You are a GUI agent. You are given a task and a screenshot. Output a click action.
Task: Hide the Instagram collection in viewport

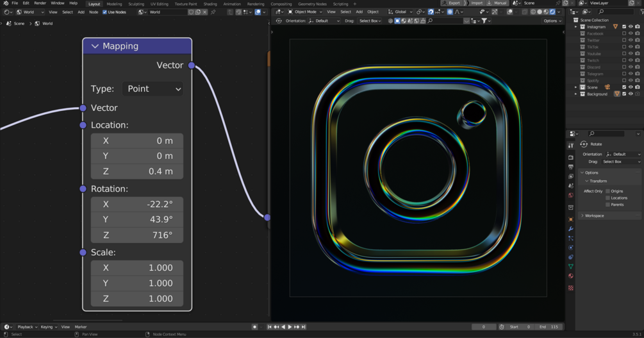pos(631,27)
